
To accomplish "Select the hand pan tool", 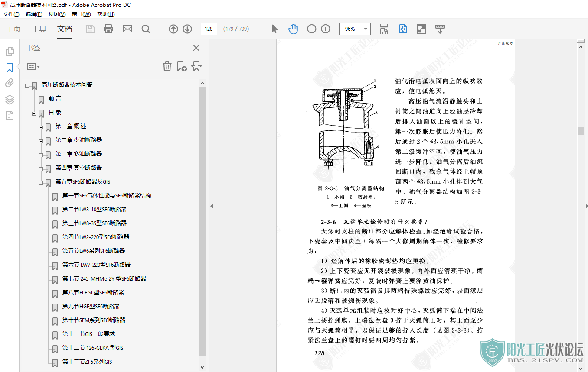I will tap(293, 29).
